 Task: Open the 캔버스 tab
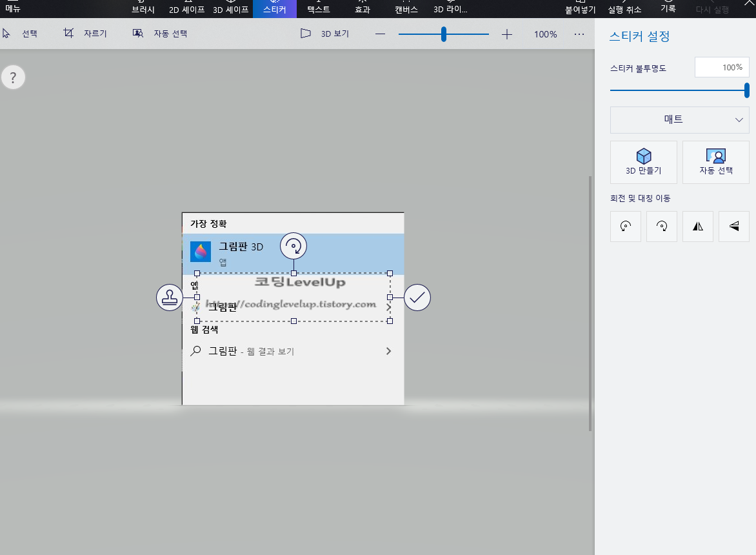coord(406,8)
